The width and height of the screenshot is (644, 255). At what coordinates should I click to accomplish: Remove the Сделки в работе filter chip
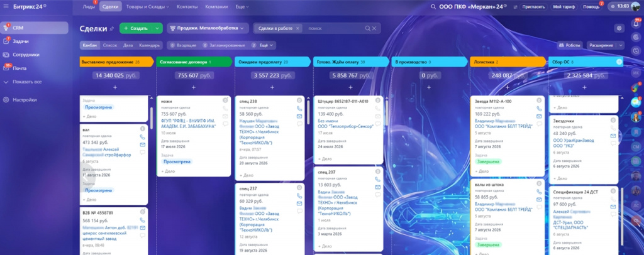(297, 28)
